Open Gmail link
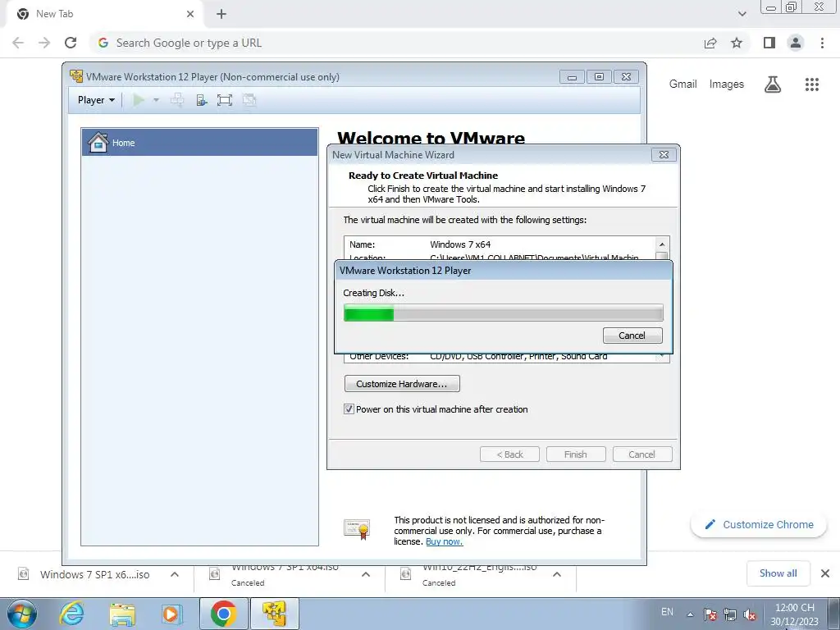The image size is (840, 630). click(683, 84)
